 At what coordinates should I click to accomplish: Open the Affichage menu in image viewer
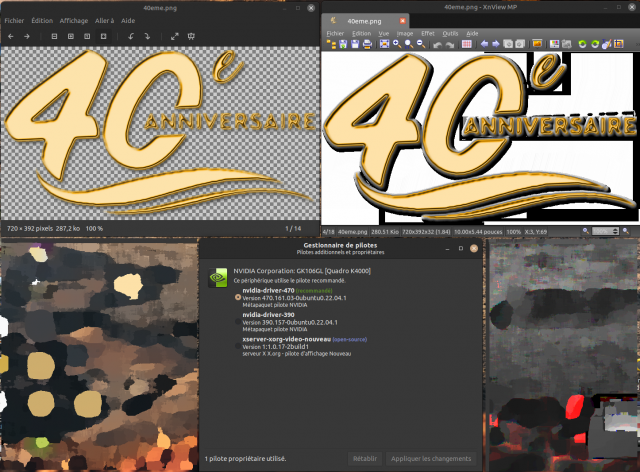[x=74, y=21]
